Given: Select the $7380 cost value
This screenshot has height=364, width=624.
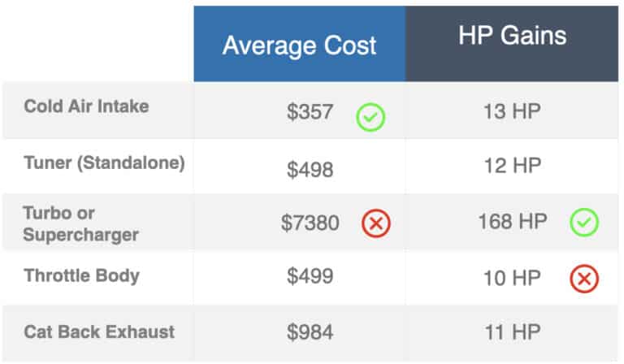Looking at the screenshot, I should [310, 223].
